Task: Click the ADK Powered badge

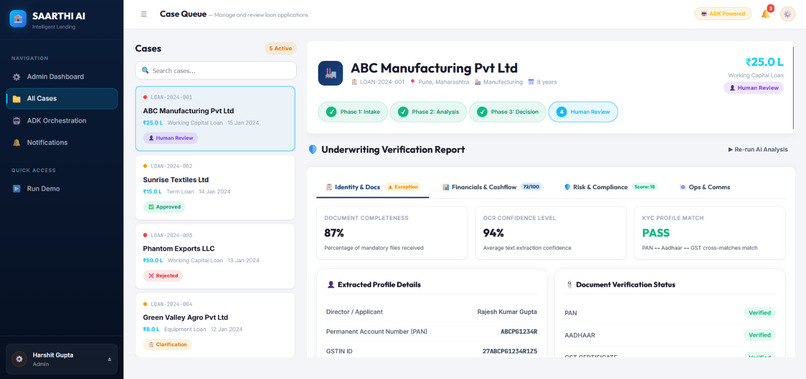Action: point(723,14)
